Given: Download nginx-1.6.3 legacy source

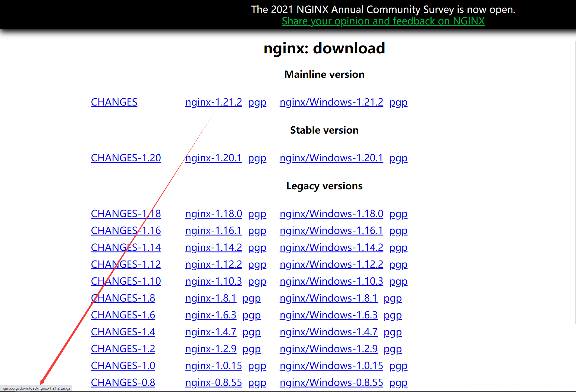Looking at the screenshot, I should [211, 315].
